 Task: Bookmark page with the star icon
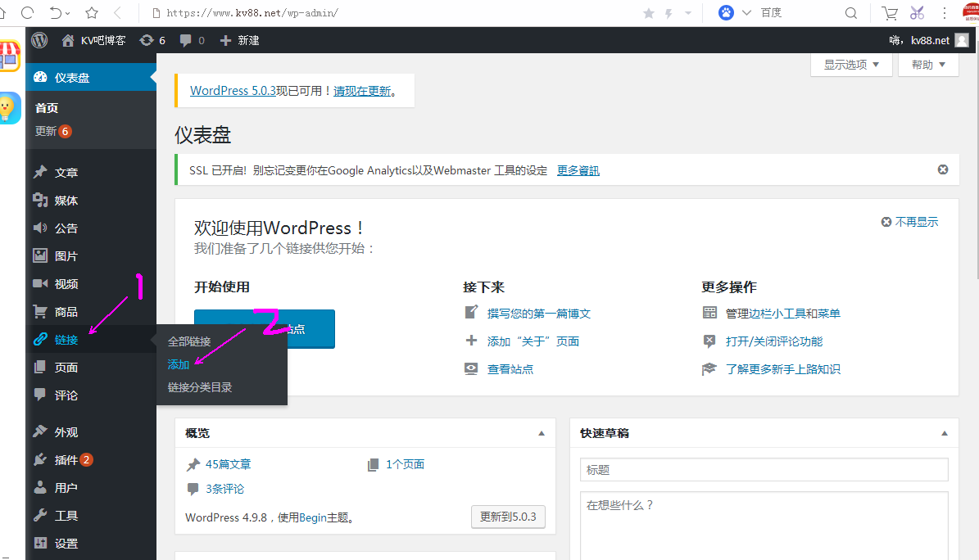(x=92, y=13)
